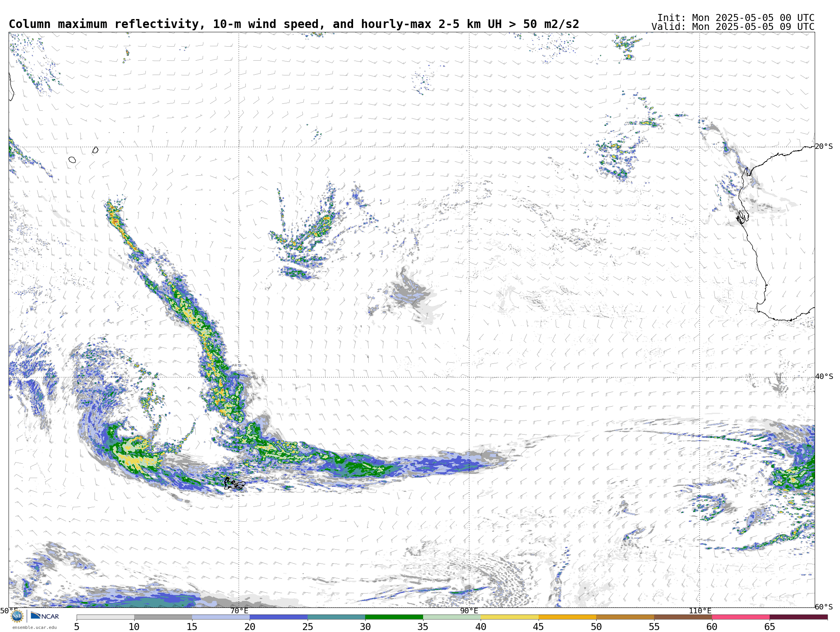Pick the dark gray 10-15 dBZ swatch

click(x=163, y=617)
